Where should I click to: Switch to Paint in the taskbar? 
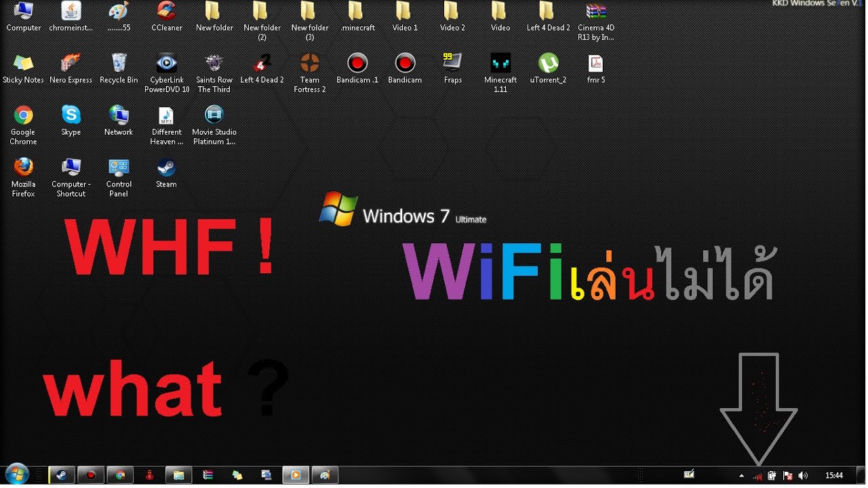(325, 475)
